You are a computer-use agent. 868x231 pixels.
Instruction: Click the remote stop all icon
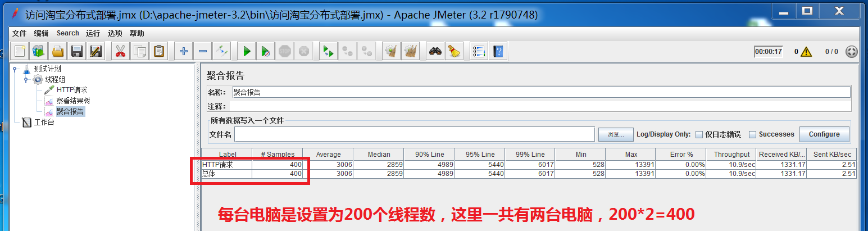(348, 52)
